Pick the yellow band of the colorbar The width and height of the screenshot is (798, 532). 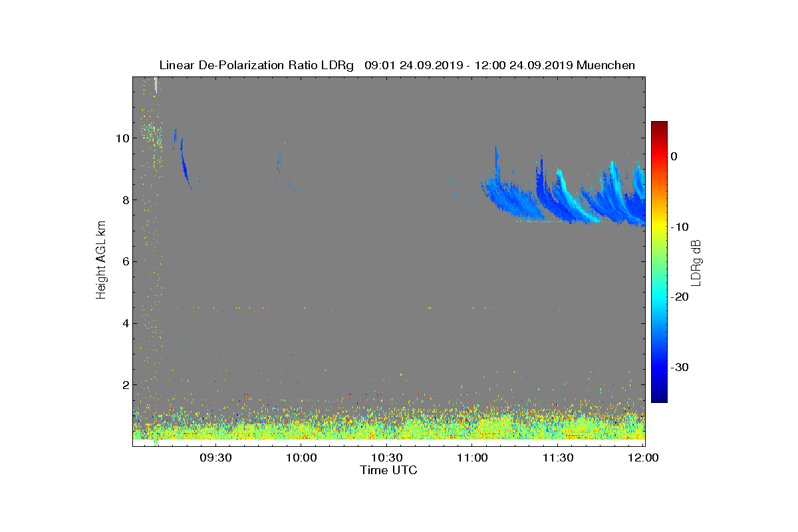[x=659, y=226]
